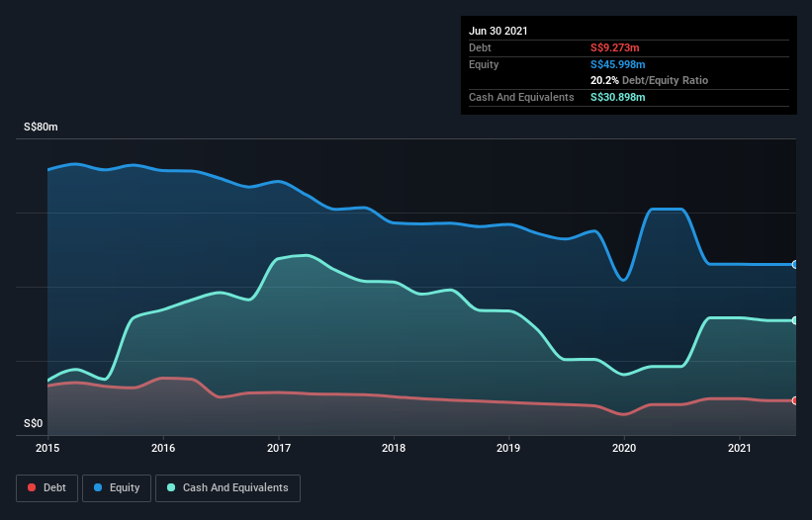Screen dimensions: 812x520
Task: Click the blue Equity endpoint marker
Action: 795,264
